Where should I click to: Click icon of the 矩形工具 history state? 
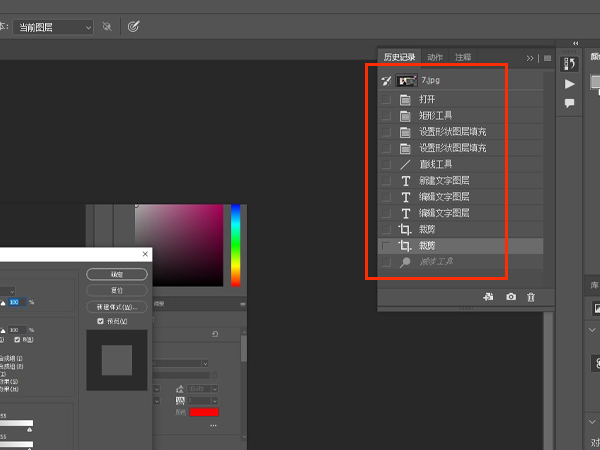click(x=405, y=116)
